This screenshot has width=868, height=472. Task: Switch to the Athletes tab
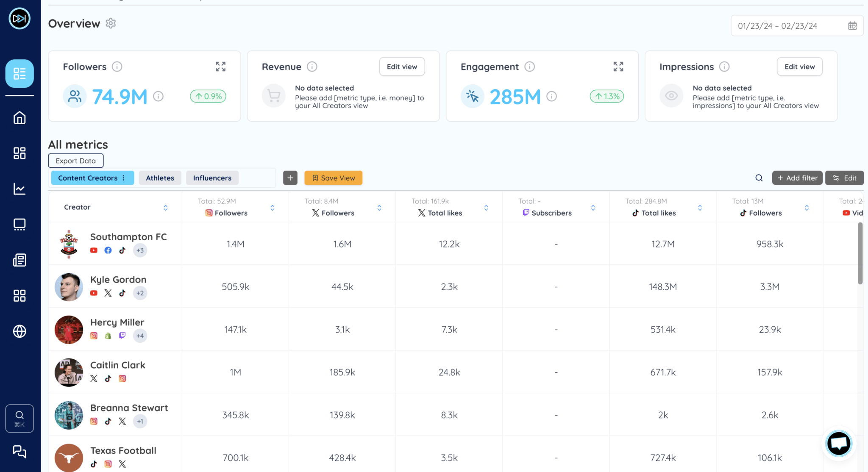pyautogui.click(x=160, y=178)
